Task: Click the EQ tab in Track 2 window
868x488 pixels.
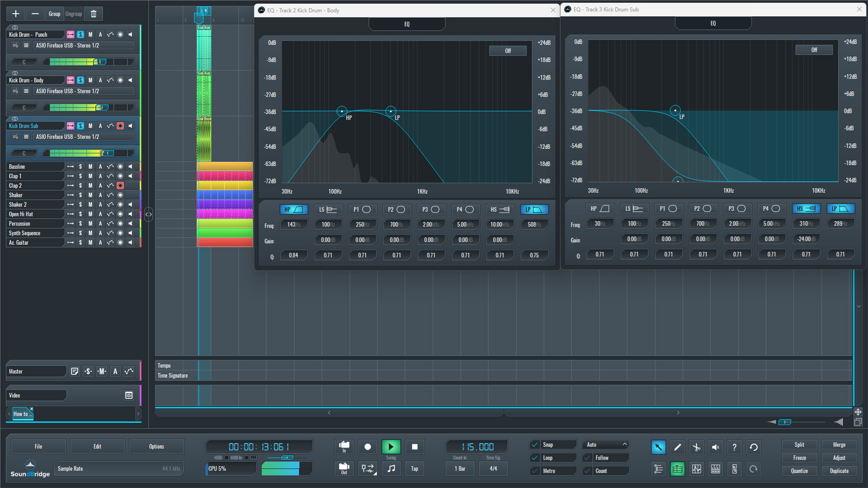Action: (x=407, y=24)
